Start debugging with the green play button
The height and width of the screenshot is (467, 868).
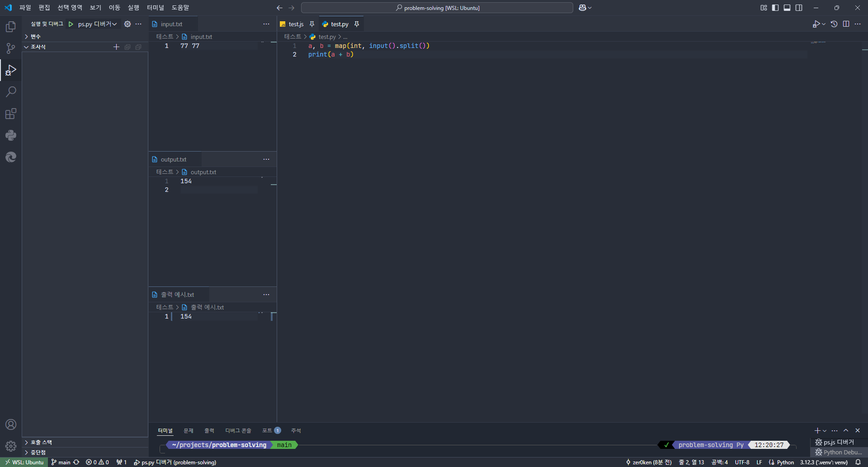(71, 24)
